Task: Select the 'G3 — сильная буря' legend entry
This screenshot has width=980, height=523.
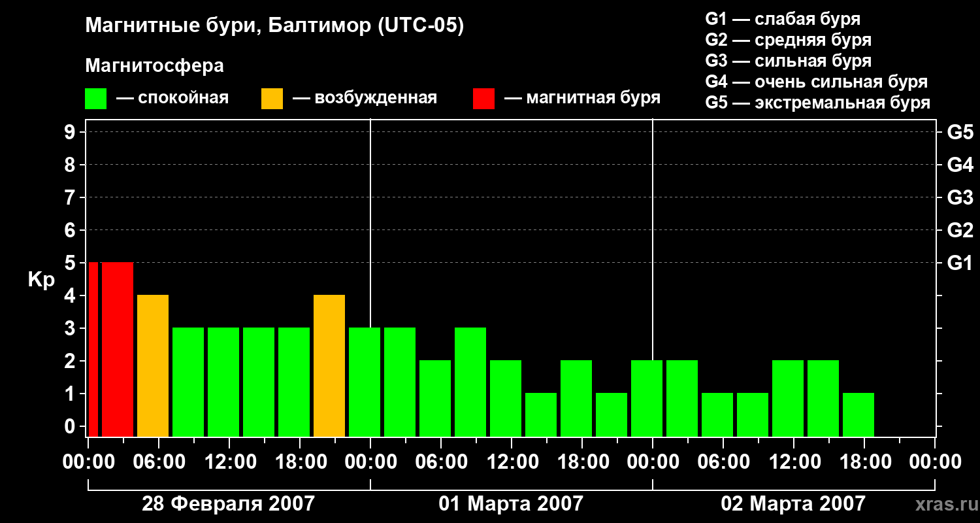Action: pos(788,61)
